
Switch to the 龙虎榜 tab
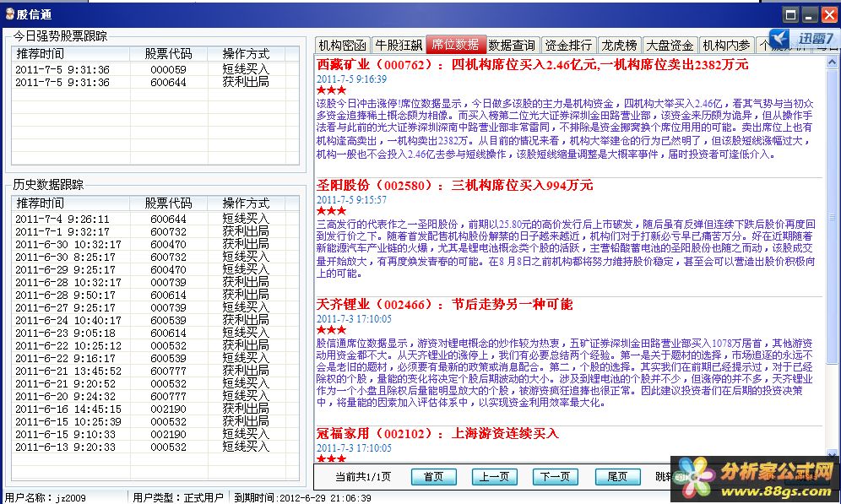tap(619, 45)
